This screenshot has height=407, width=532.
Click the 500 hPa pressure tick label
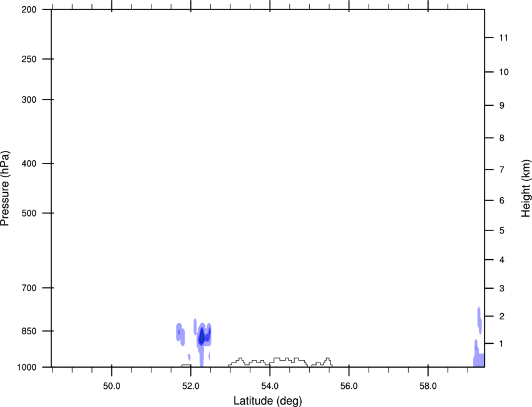click(29, 213)
